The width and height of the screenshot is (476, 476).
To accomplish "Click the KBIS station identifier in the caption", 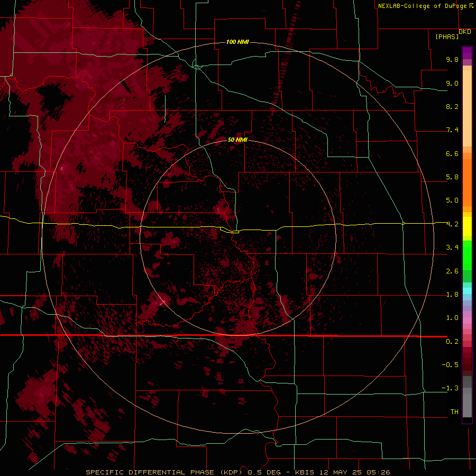I will click(305, 472).
